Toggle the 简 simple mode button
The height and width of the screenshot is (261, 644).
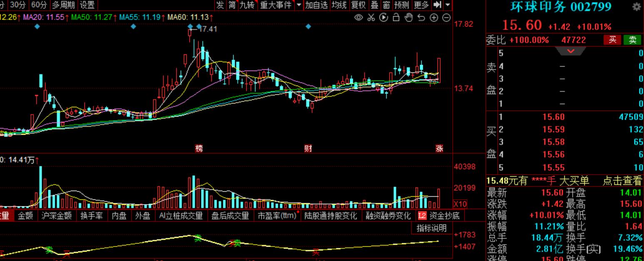[232, 5]
